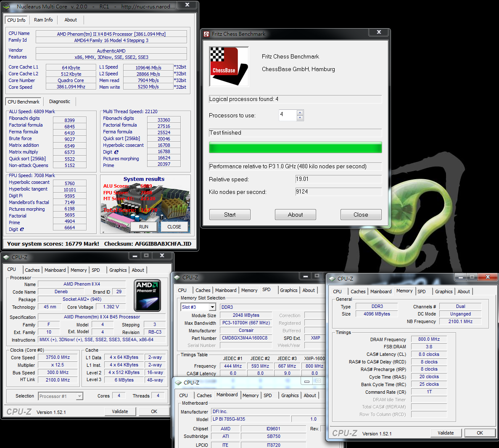Screen dimensions: 499x448
Task: Click the XMP SPD Ext. field
Action: click(315, 338)
